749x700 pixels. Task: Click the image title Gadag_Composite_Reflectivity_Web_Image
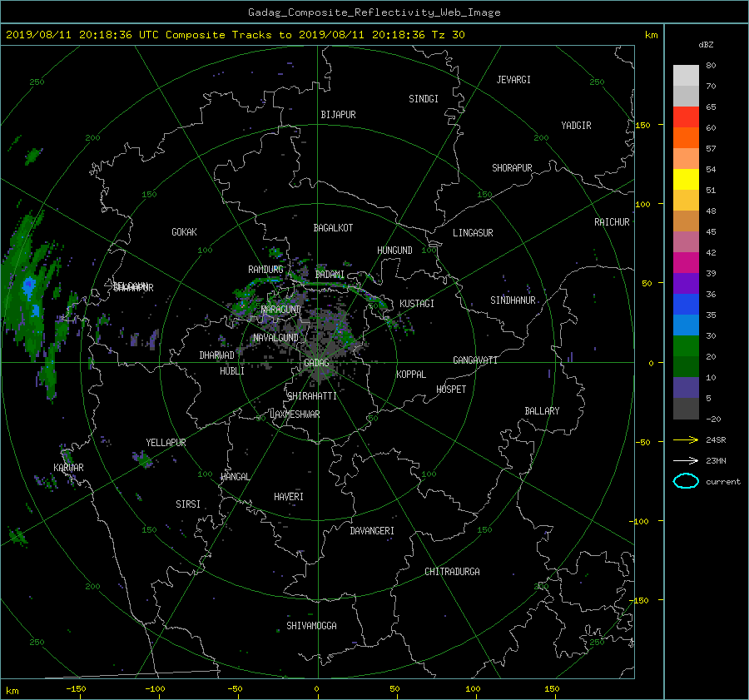coord(374,12)
